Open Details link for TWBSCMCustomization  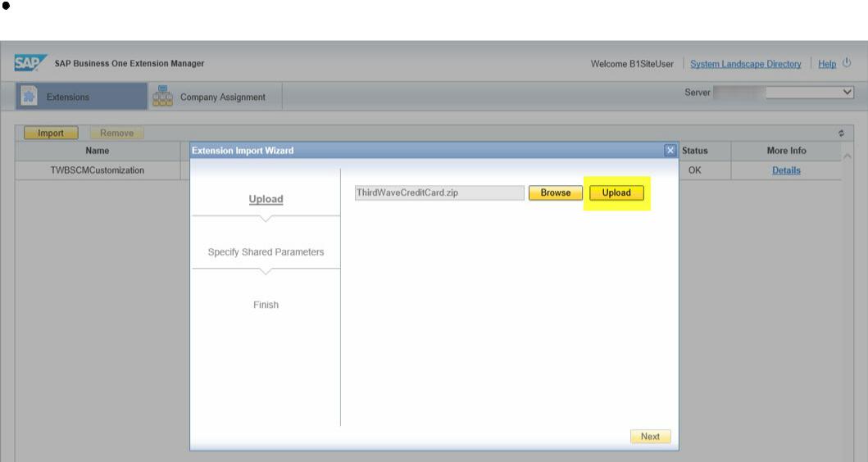click(x=786, y=170)
